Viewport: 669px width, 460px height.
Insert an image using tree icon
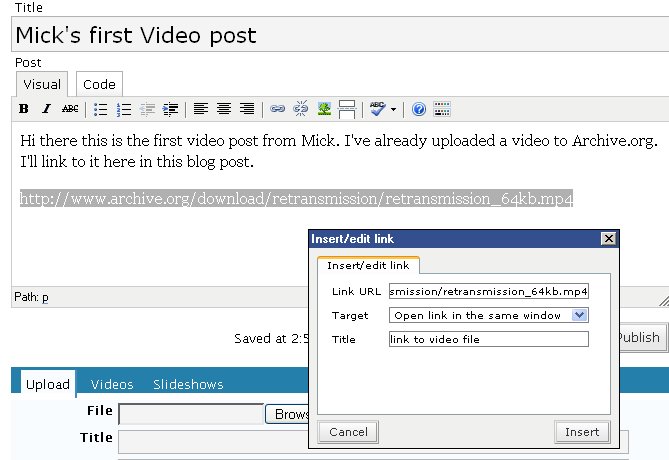click(x=324, y=109)
